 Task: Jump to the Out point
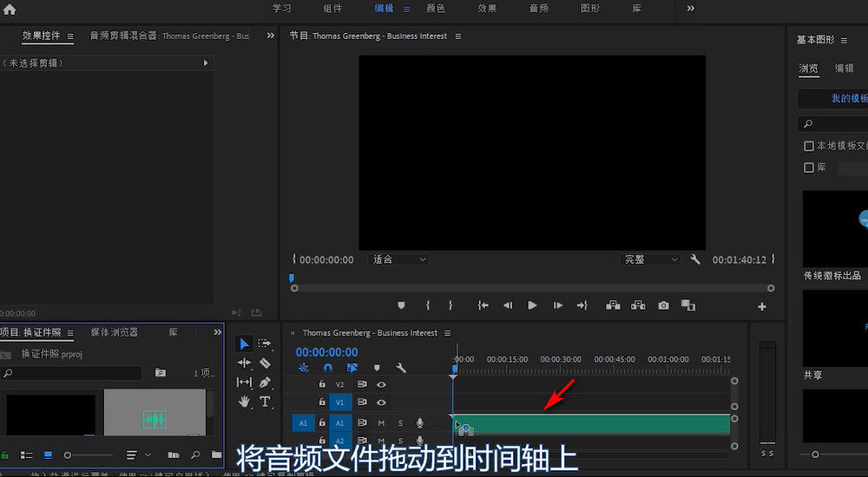582,305
